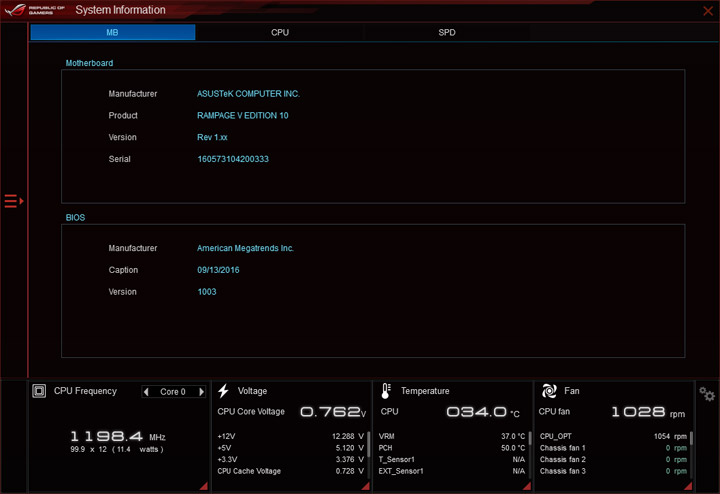
Task: Click the ROG logo icon
Action: click(x=15, y=10)
